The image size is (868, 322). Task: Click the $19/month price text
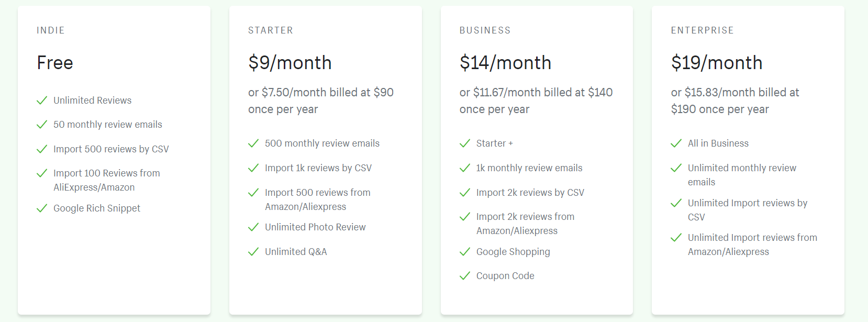(x=717, y=63)
